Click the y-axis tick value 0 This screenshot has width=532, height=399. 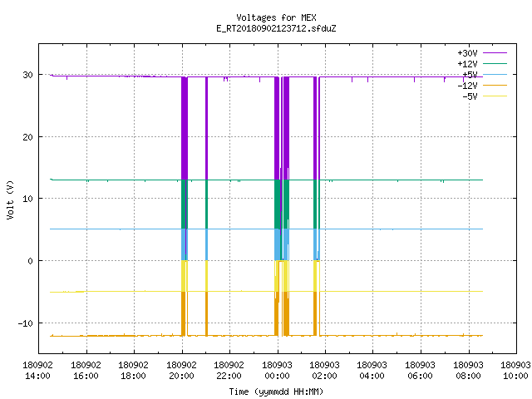[31, 261]
